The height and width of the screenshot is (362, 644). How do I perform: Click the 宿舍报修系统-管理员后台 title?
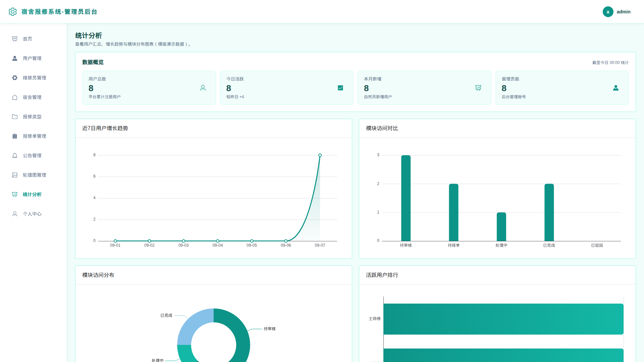click(x=59, y=12)
